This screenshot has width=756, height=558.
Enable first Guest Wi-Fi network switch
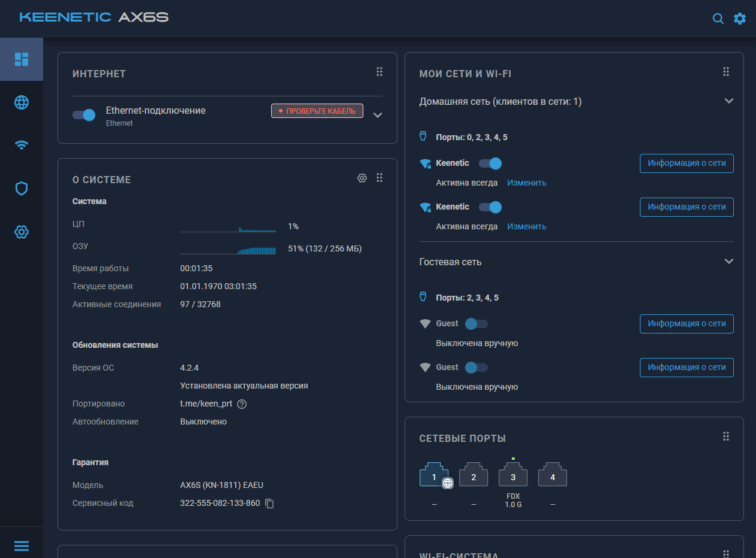pos(476,324)
